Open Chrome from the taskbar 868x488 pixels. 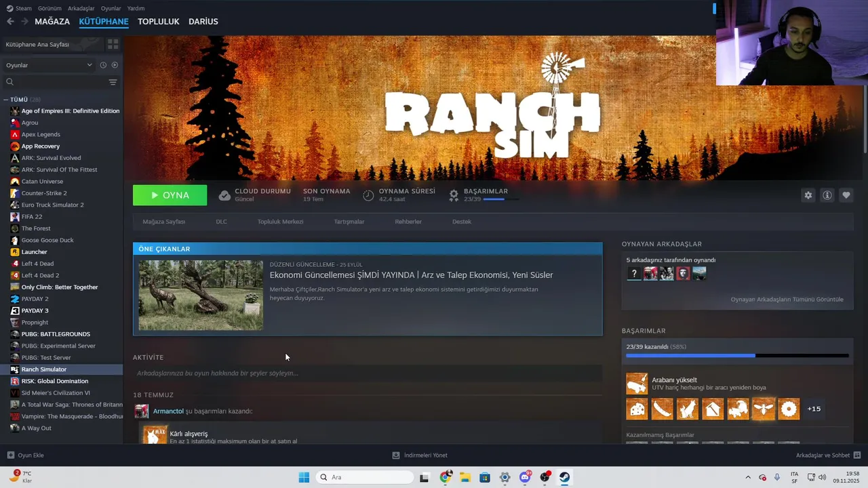coord(445,477)
